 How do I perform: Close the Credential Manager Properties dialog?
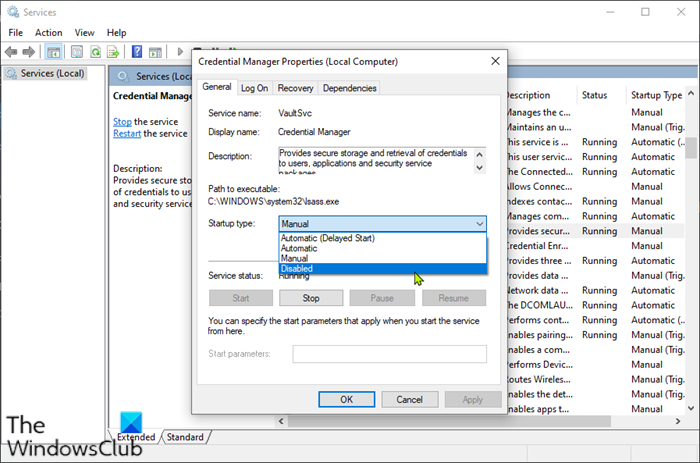click(x=495, y=61)
